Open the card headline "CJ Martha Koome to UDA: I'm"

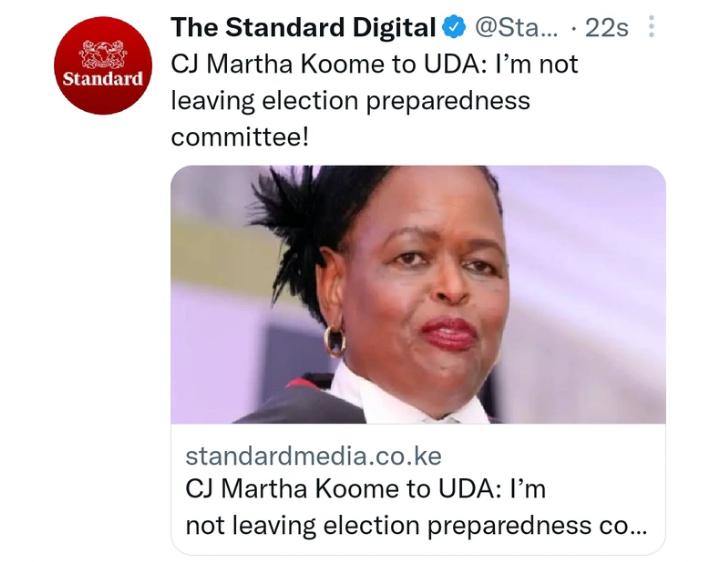(x=366, y=489)
